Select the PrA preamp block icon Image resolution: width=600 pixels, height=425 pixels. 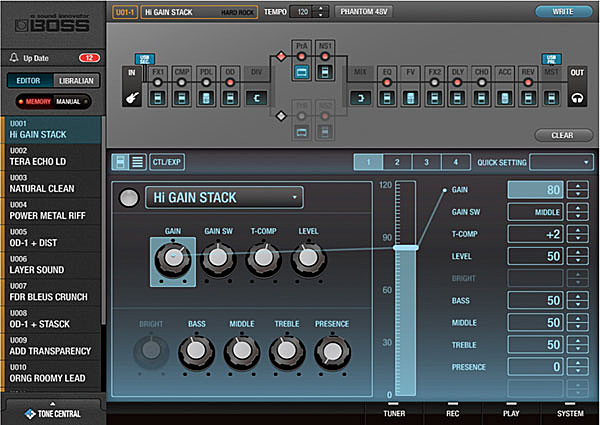point(302,72)
